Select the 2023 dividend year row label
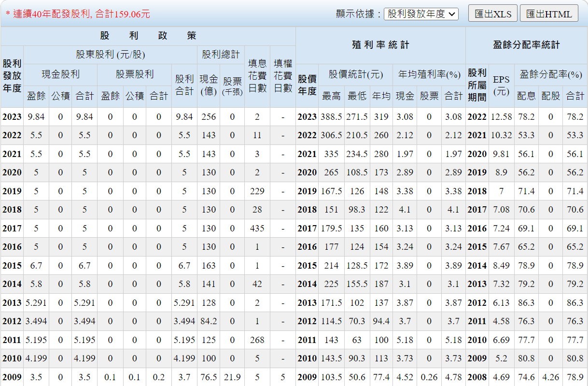The height and width of the screenshot is (386, 588). pyautogui.click(x=12, y=117)
